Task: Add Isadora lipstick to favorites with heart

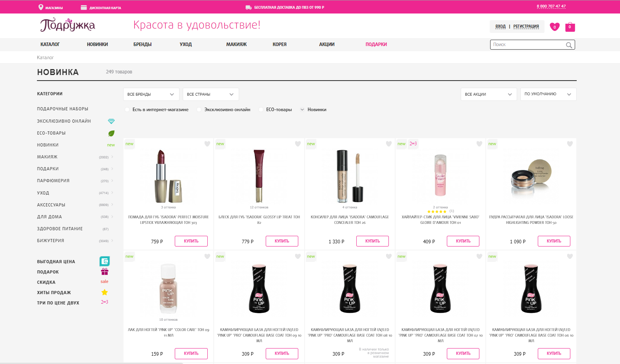Action: pyautogui.click(x=207, y=144)
